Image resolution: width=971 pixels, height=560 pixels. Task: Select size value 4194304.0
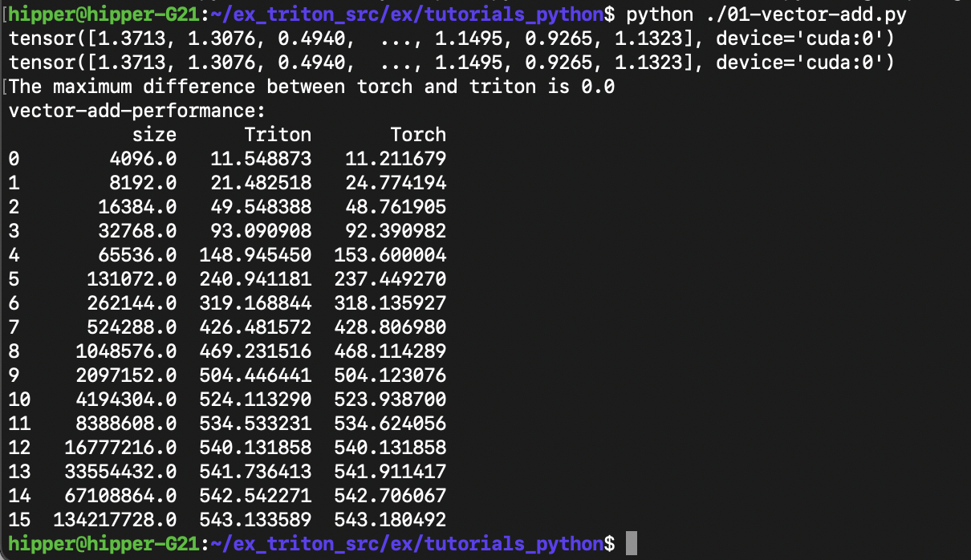127,400
